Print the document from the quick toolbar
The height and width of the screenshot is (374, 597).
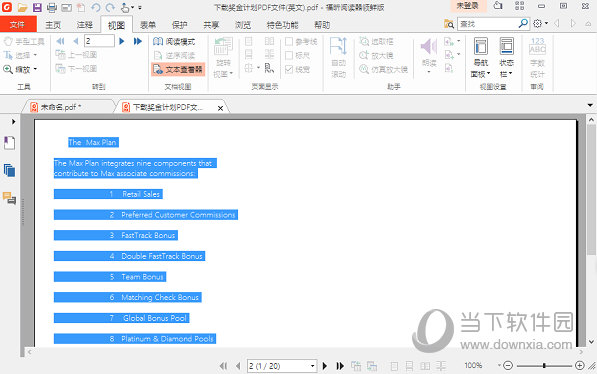click(52, 7)
